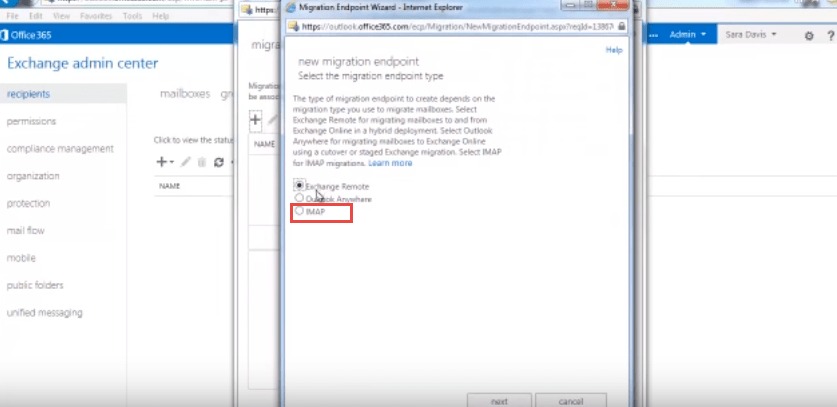Open the permissions section

[x=31, y=121]
